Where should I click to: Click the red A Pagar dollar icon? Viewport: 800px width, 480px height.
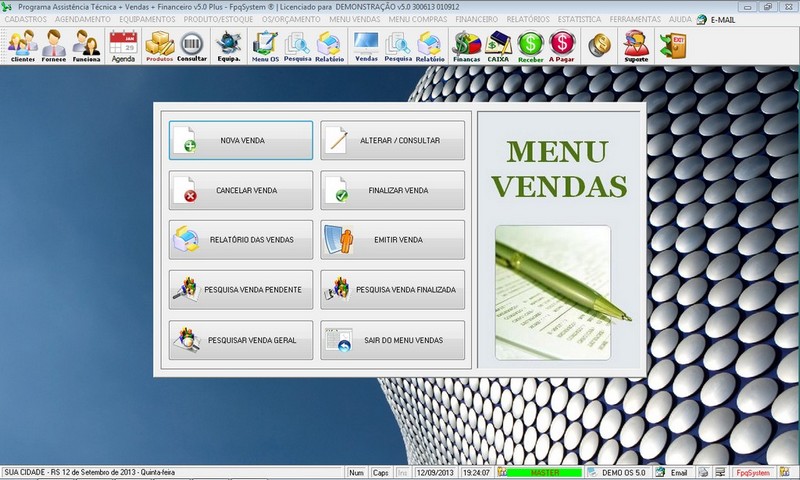tap(562, 46)
